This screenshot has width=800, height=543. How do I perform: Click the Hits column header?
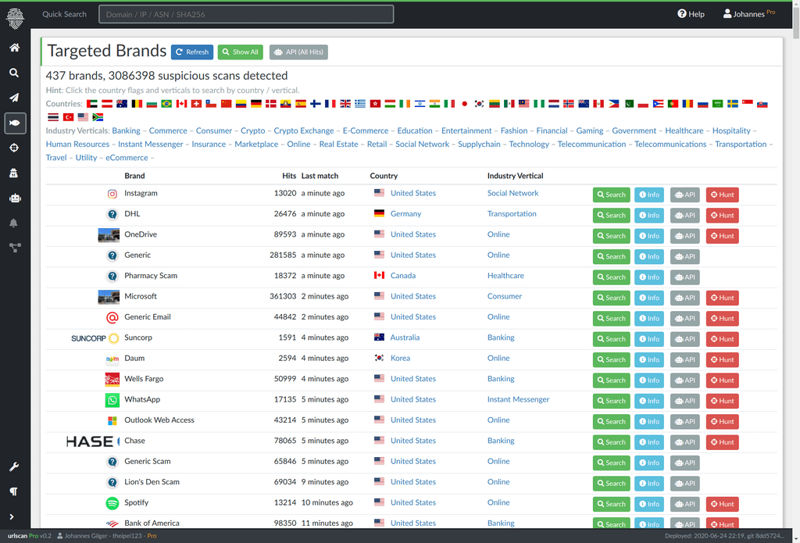[x=289, y=176]
